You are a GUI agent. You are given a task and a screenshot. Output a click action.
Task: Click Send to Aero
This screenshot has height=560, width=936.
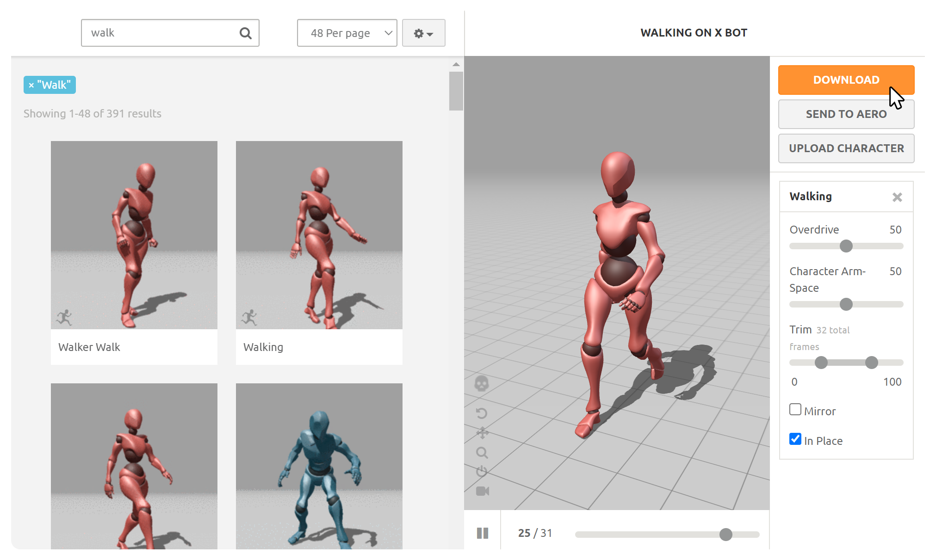(846, 114)
